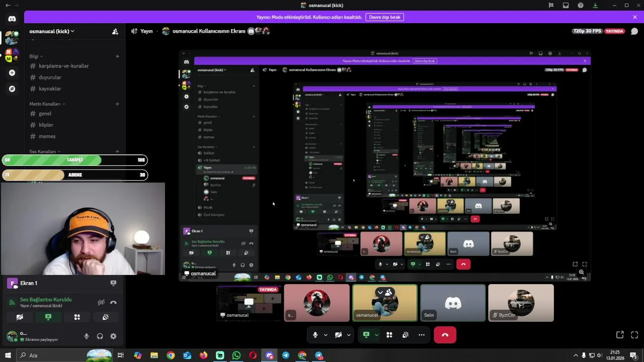The height and width of the screenshot is (362, 644).
Task: Click Ses Bağlantısı Kuruldu status link
Action: click(x=46, y=300)
